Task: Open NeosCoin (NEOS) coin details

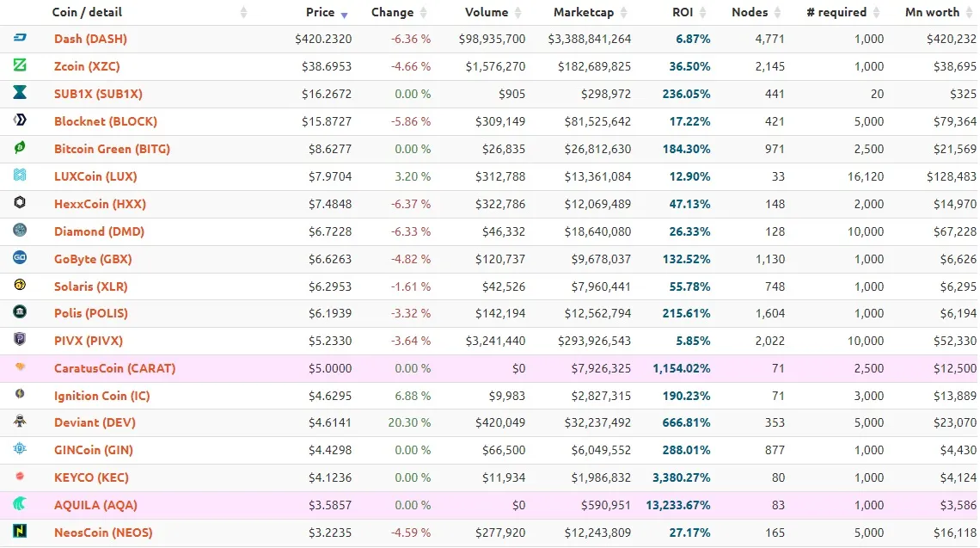Action: [x=103, y=533]
